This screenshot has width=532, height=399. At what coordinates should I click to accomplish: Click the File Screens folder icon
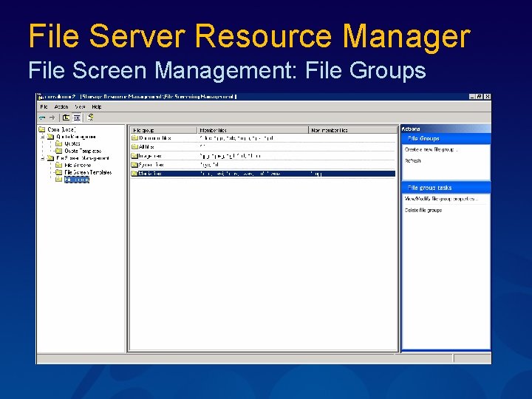[59, 165]
